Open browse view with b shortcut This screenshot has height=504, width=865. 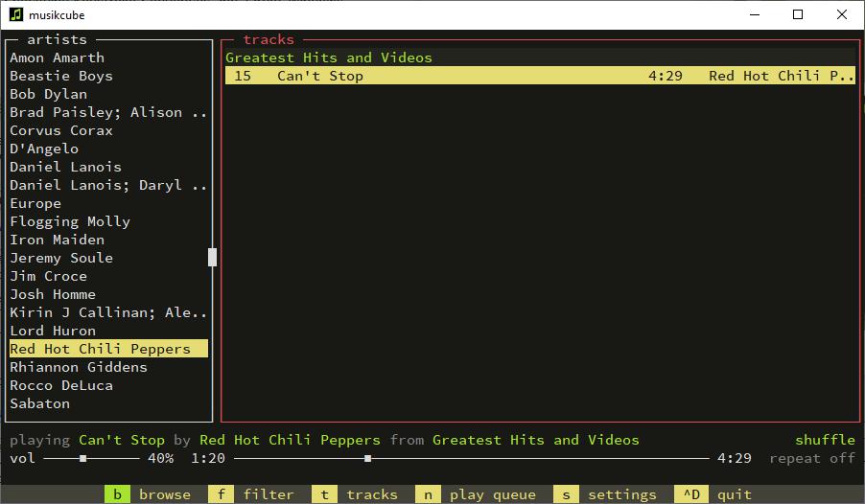coord(148,494)
